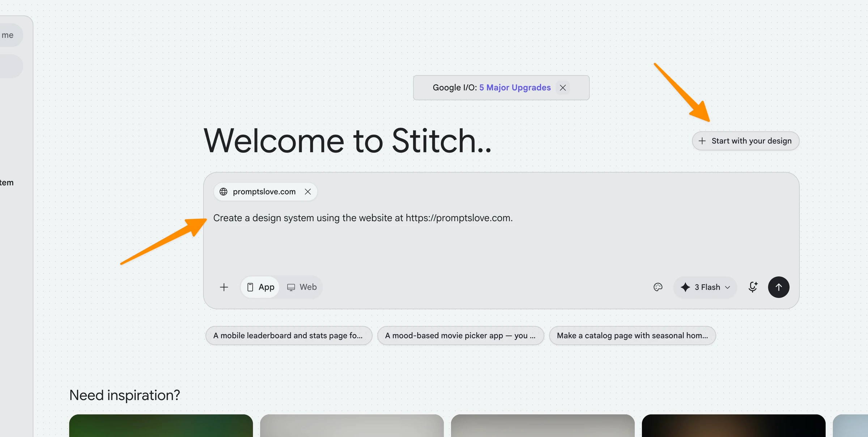Image resolution: width=868 pixels, height=437 pixels.
Task: Click the "Need inspiration?" heading
Action: click(124, 395)
